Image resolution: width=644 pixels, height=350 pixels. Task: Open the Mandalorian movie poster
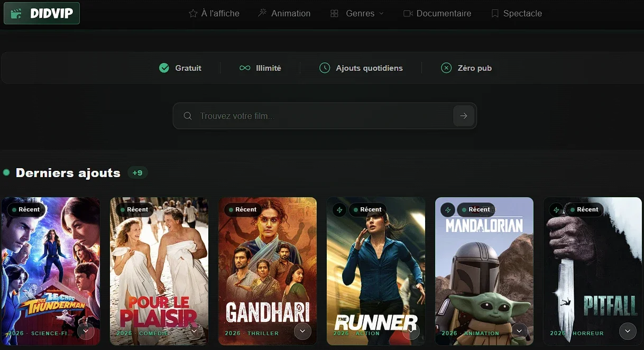[484, 271]
